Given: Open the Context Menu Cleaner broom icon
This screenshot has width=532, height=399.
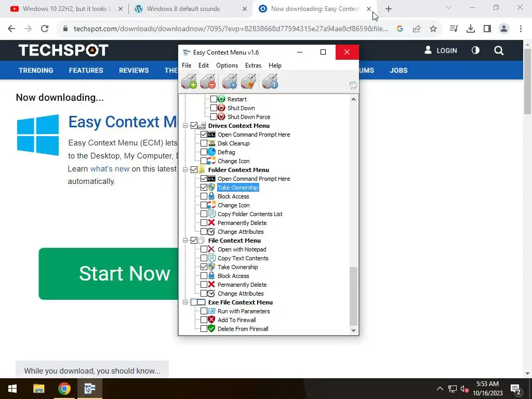Looking at the screenshot, I should coord(248,81).
